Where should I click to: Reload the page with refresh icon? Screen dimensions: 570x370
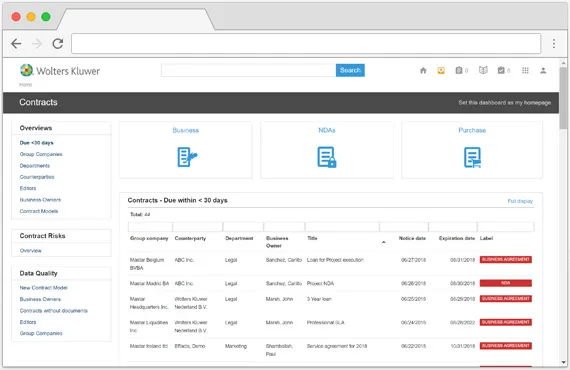pyautogui.click(x=58, y=44)
